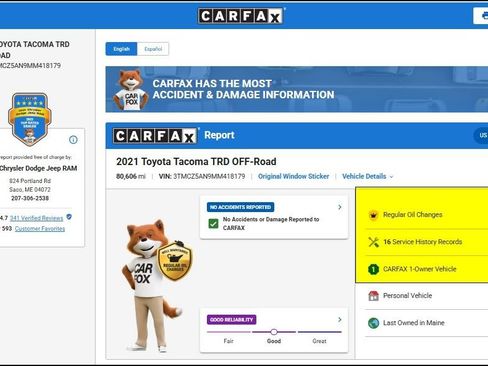This screenshot has width=488, height=366.
Task: Click the green checkmark for no accidents
Action: [213, 223]
